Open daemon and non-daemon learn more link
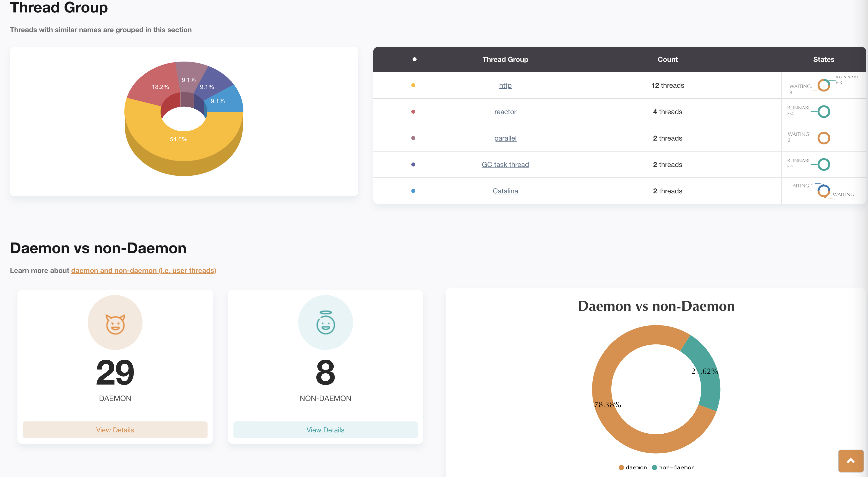The image size is (868, 477). pos(144,270)
